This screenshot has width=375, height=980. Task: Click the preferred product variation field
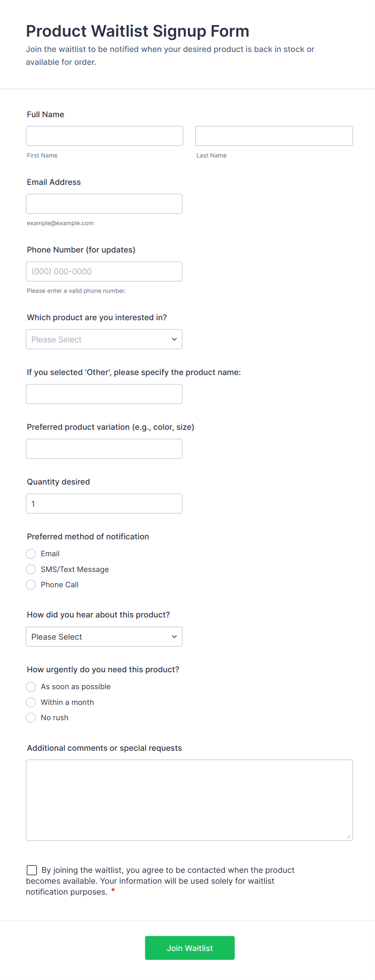(x=104, y=449)
